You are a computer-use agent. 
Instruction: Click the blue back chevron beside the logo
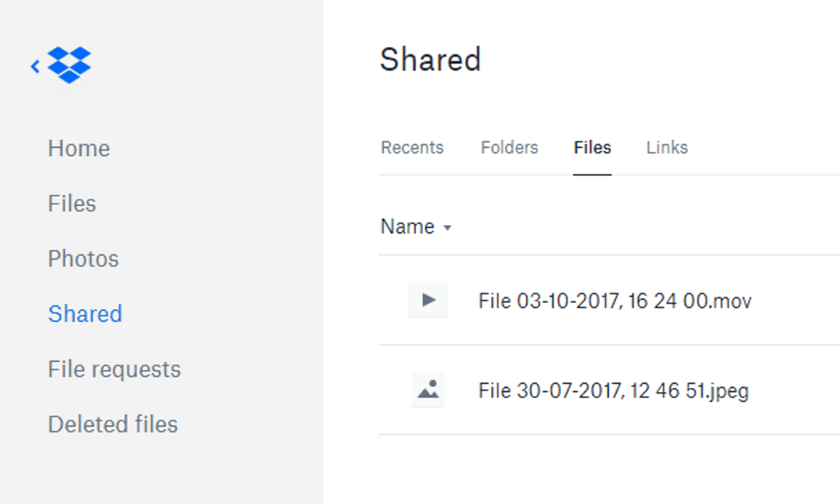(35, 66)
